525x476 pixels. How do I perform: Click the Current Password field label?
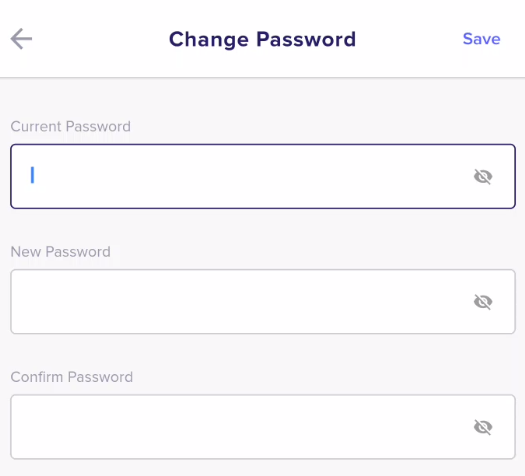71,127
